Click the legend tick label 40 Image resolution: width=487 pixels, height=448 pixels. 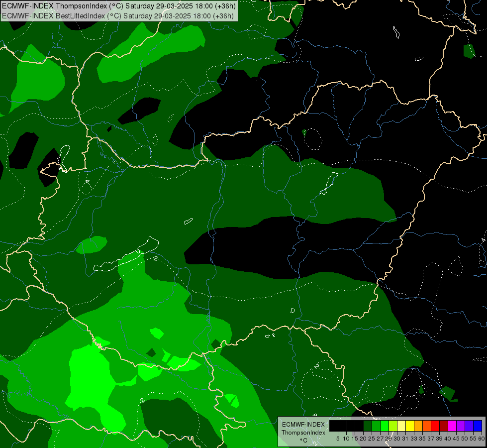tap(448, 439)
